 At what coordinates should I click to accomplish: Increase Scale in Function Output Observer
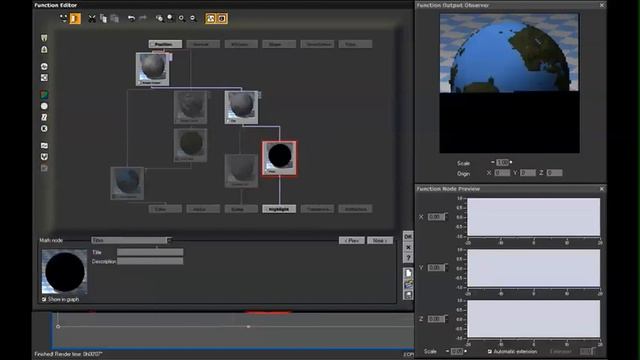coord(511,162)
